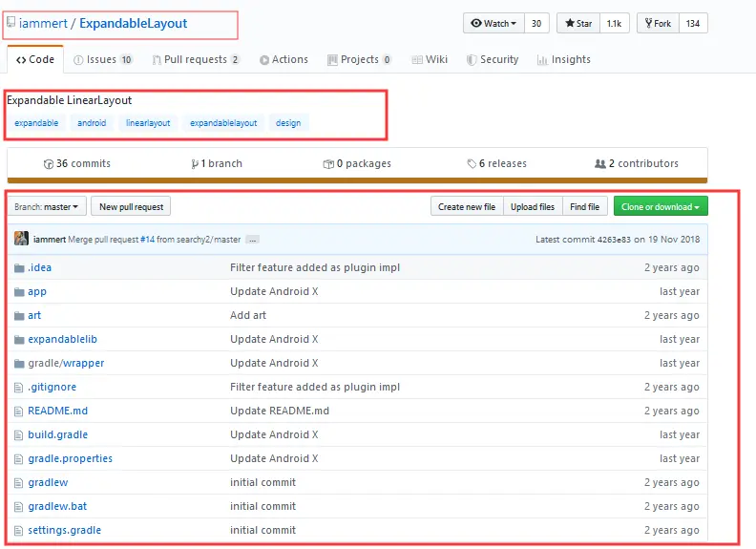Click the design topic tag
756x549 pixels.
click(x=288, y=123)
